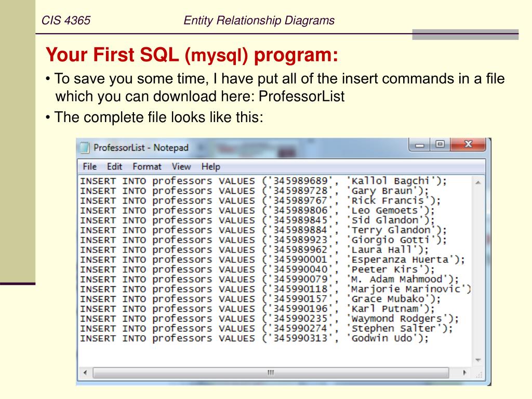This screenshot has width=532, height=399.
Task: Click the Notepad window resize grip
Action: (x=479, y=375)
